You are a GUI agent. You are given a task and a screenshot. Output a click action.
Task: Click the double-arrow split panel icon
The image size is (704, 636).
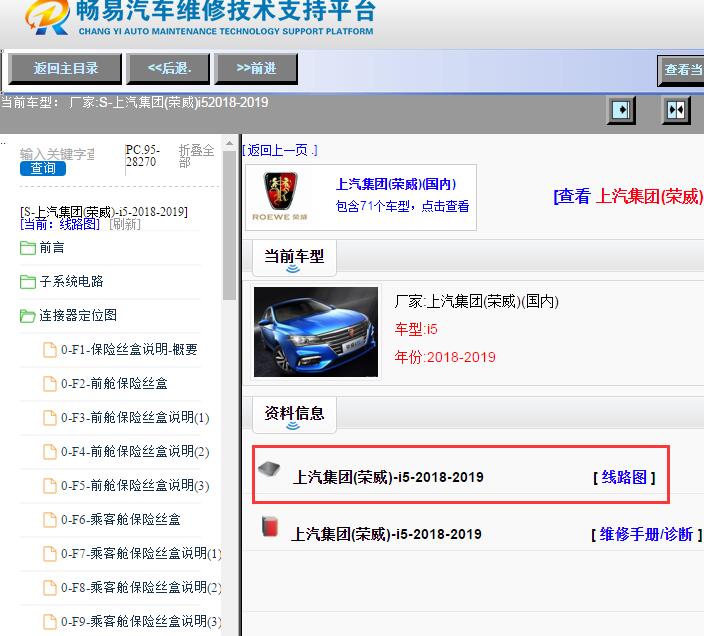point(676,110)
